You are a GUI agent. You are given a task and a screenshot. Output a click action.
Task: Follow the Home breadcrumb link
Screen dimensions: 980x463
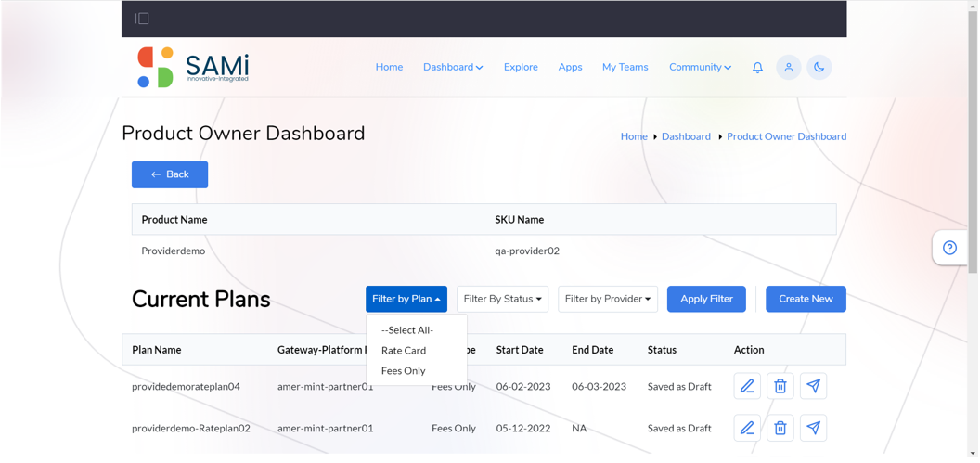634,136
